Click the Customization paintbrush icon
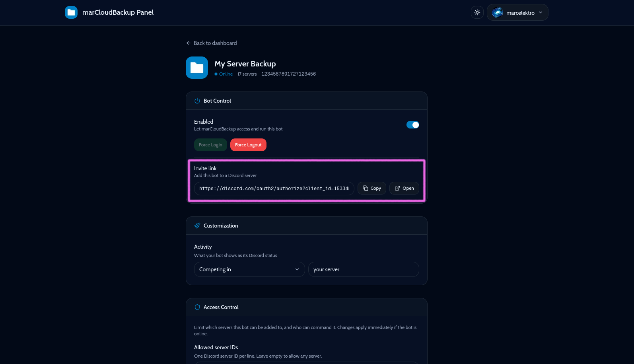Image resolution: width=634 pixels, height=364 pixels. coord(197,226)
